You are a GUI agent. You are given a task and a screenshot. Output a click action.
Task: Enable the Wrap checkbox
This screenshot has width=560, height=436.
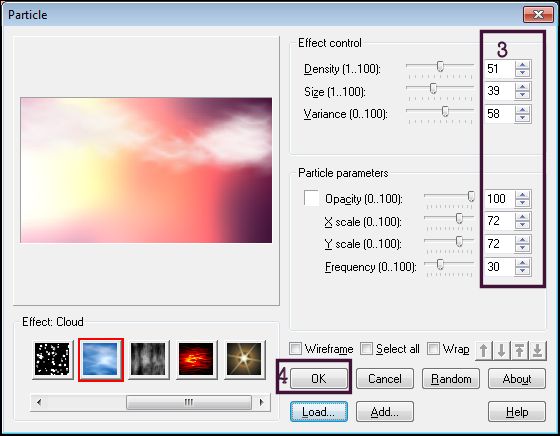click(x=433, y=349)
